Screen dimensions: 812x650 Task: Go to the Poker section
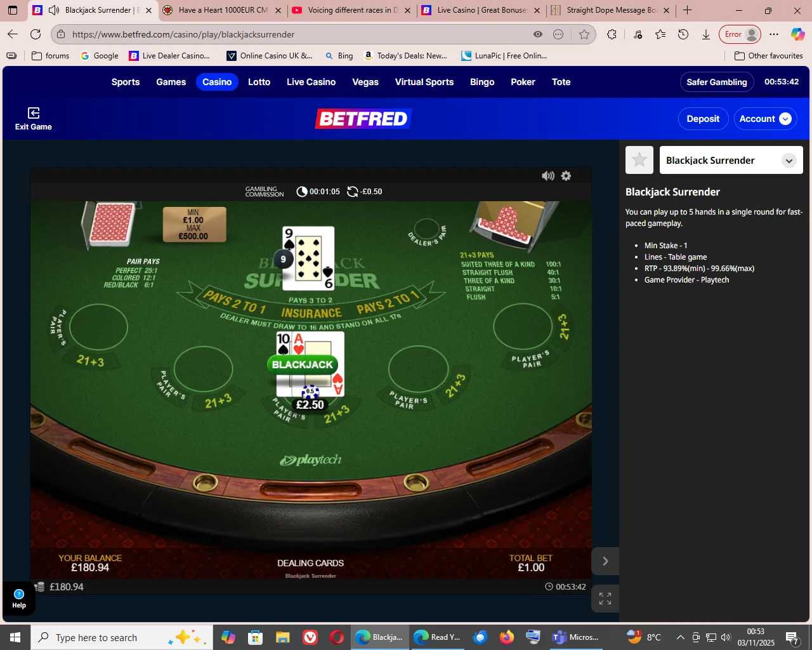coord(523,82)
